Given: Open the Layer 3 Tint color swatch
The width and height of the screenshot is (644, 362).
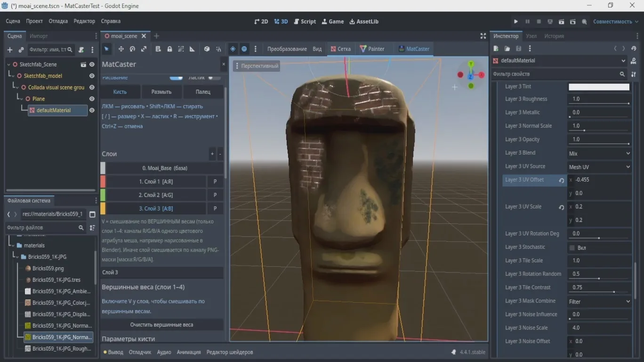Looking at the screenshot, I should click(x=599, y=87).
